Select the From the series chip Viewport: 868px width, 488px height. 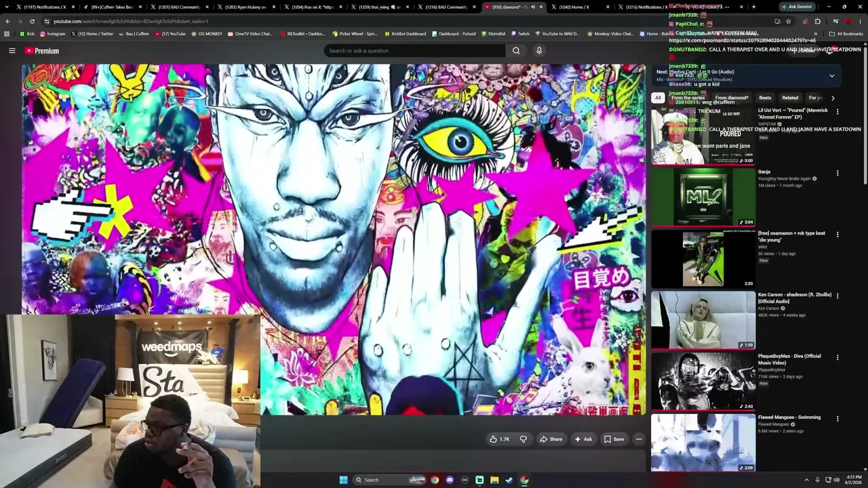pyautogui.click(x=688, y=98)
